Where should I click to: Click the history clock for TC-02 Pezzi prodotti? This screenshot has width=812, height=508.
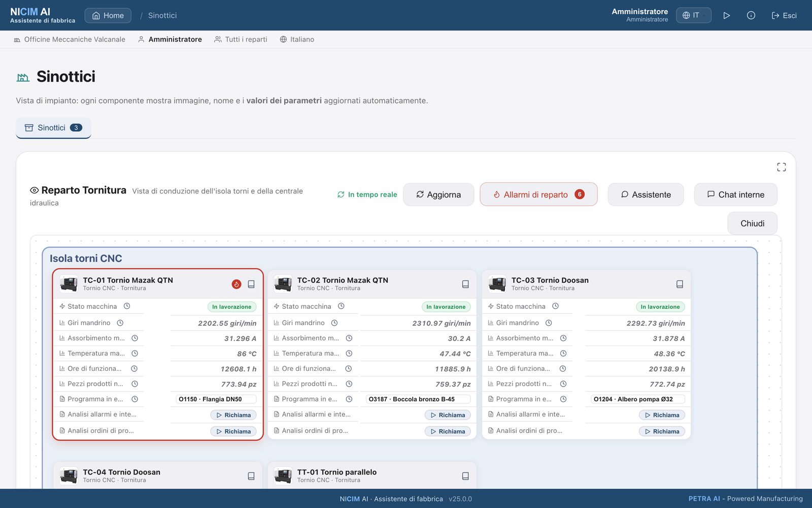coord(349,384)
